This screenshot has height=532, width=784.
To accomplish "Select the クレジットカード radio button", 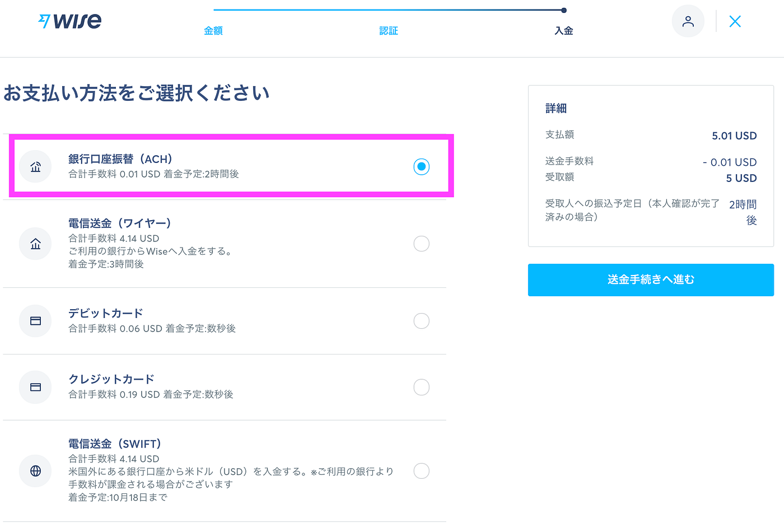I will pyautogui.click(x=421, y=387).
